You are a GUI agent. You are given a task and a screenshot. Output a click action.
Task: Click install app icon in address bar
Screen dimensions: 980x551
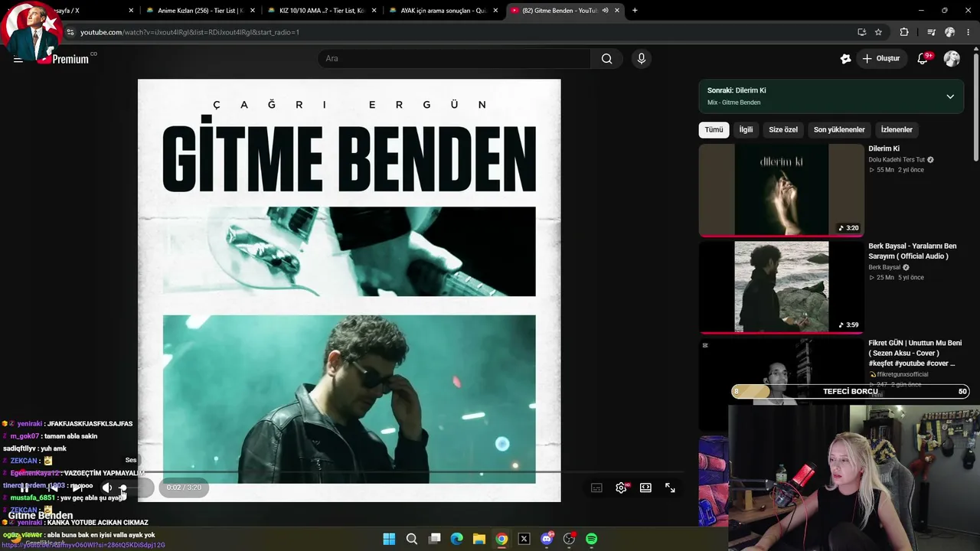point(861,32)
